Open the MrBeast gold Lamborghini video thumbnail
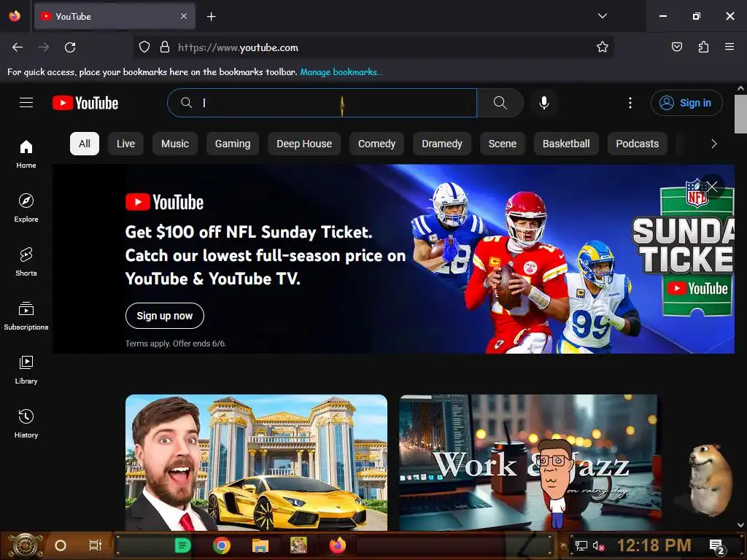Viewport: 747px width, 560px height. pyautogui.click(x=256, y=462)
